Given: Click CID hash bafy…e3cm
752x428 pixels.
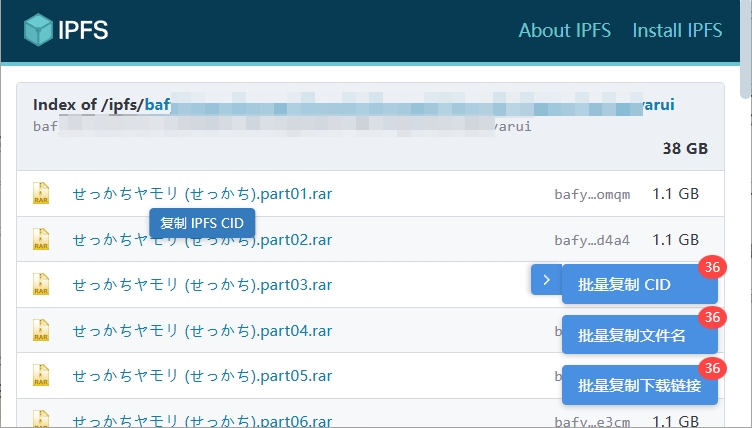Looking at the screenshot, I should coord(592,422).
